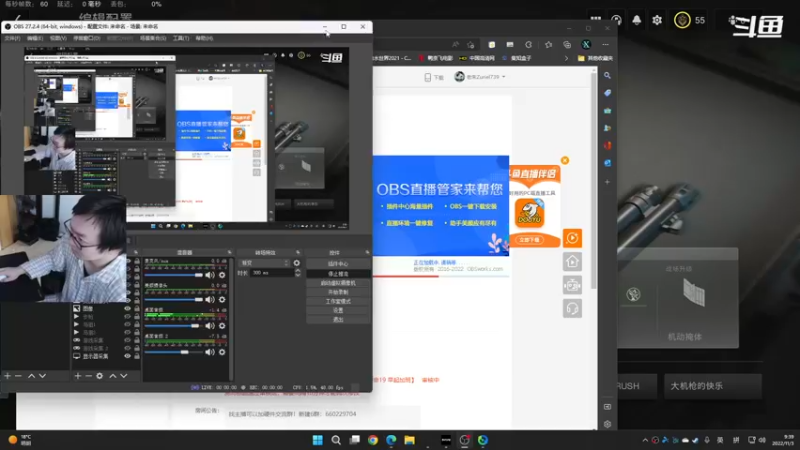Viewport: 800px width, 450px height.
Task: Click the 插件中心 button in OBS controls
Action: pyautogui.click(x=338, y=264)
